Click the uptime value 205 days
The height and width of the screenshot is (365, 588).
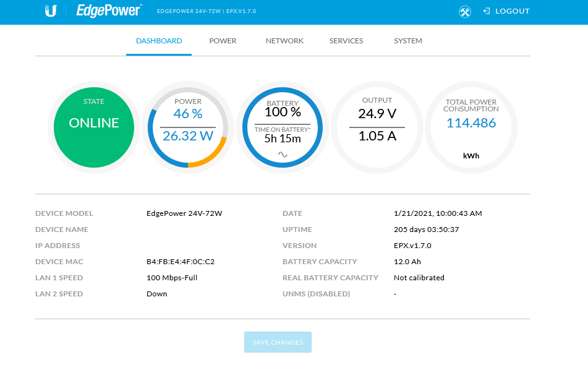[426, 230]
